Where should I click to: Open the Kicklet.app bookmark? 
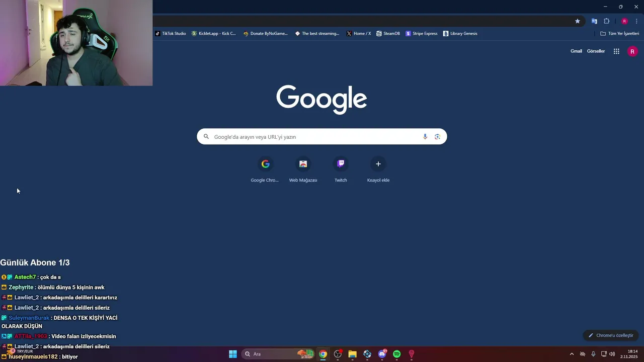tap(214, 34)
